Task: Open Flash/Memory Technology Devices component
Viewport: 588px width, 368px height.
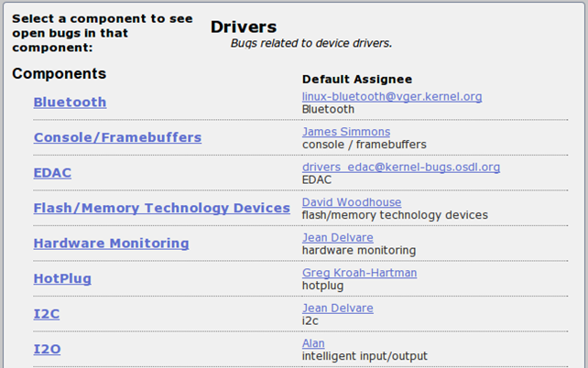Action: [161, 208]
